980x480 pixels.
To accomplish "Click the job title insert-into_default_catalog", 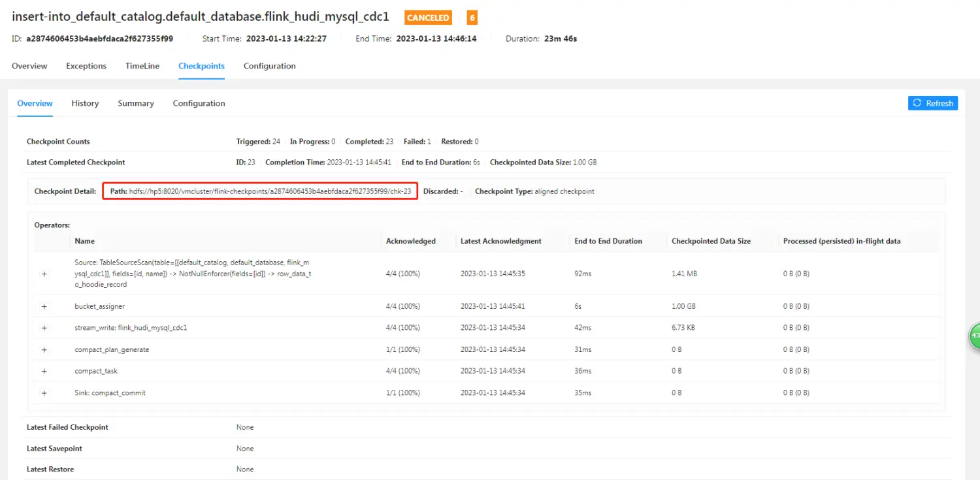I will (201, 17).
